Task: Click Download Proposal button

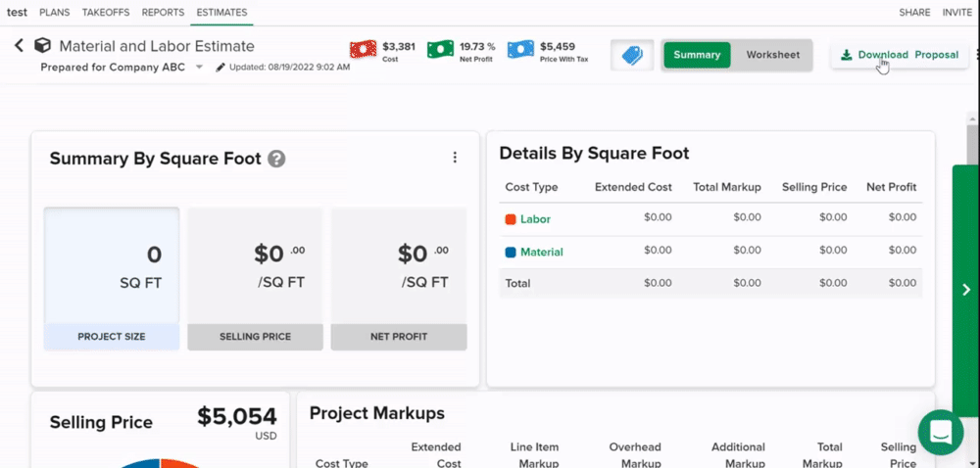Action: coord(900,55)
